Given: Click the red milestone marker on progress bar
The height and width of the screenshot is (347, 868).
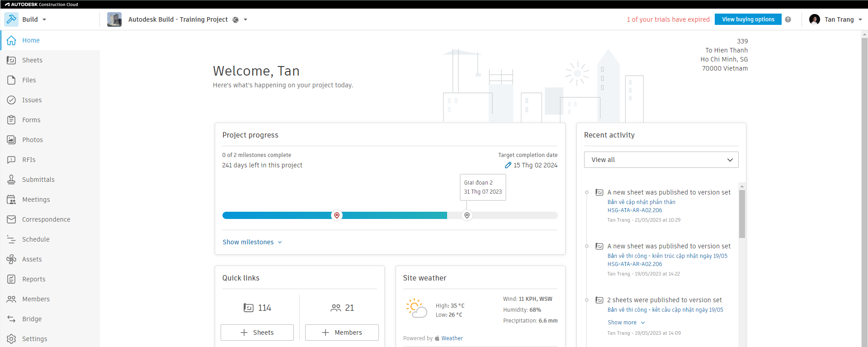Looking at the screenshot, I should 337,215.
